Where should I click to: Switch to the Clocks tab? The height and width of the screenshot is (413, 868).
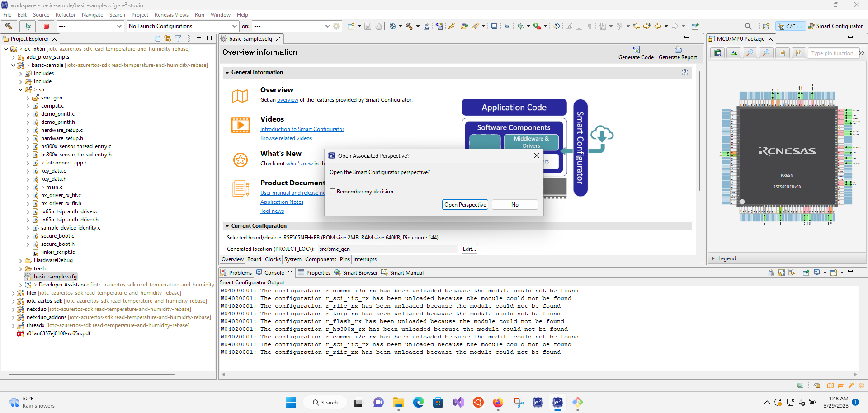tap(273, 259)
